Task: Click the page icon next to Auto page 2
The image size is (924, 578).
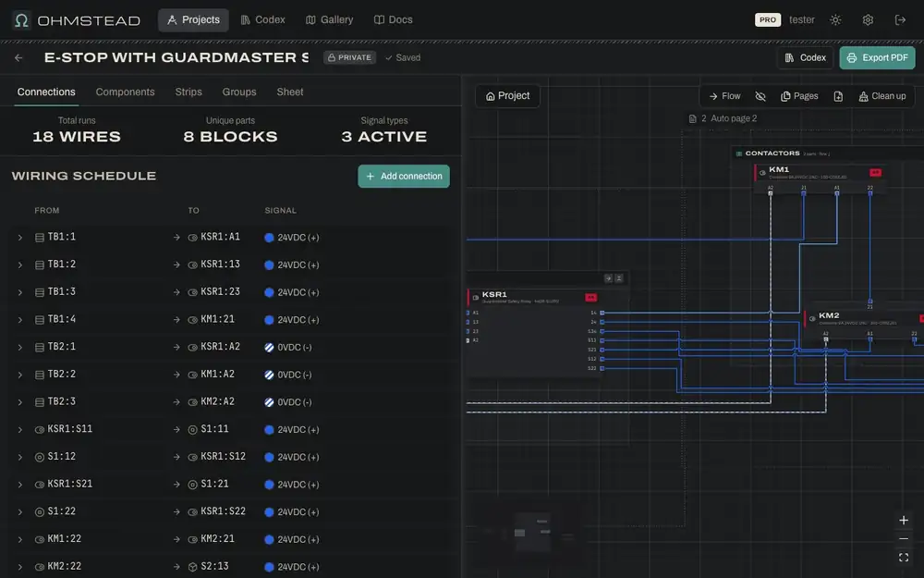Action: coord(692,118)
